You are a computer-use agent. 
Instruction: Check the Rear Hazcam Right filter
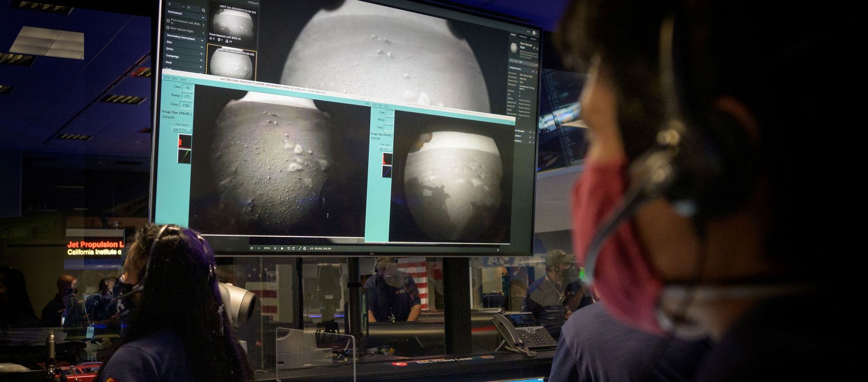point(168,28)
